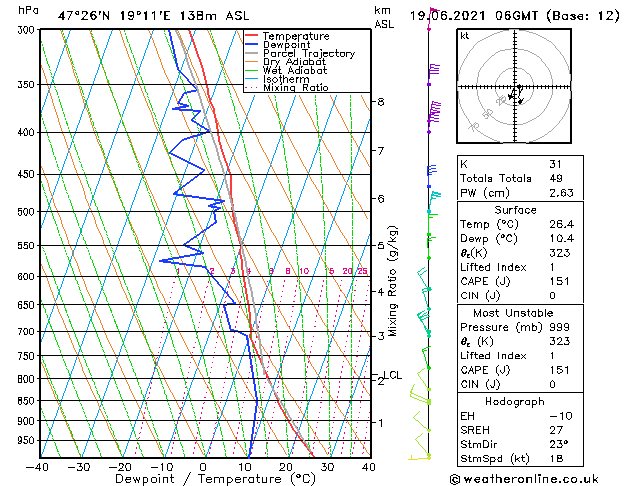Click 'CIN (J)' under the Most Unstable section

click(x=480, y=384)
